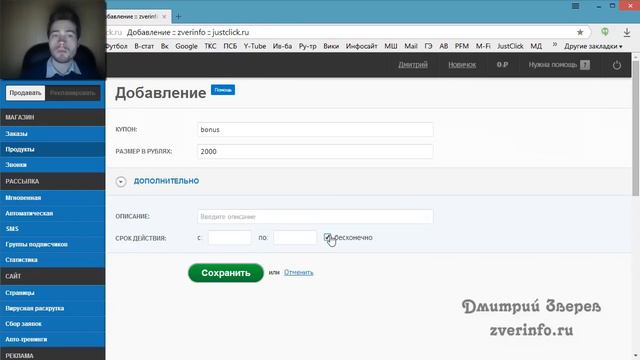Screen dimensions: 640x360
Task: Close the Добавление browser tab
Action: click(x=164, y=17)
